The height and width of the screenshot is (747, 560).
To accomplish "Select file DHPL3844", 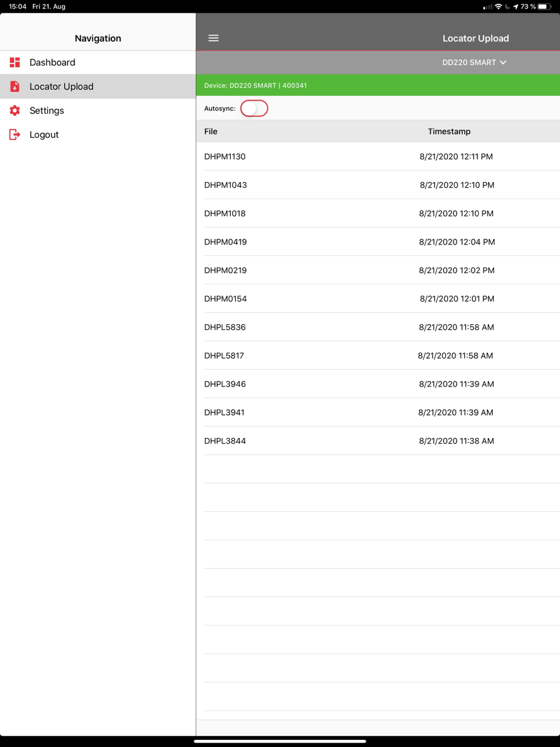I will click(225, 441).
